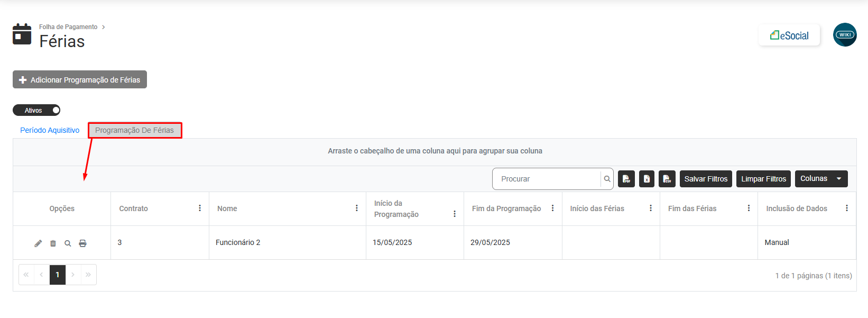Print the Funcionário 2 vacation schedule
Image resolution: width=868 pixels, height=318 pixels.
click(x=82, y=243)
